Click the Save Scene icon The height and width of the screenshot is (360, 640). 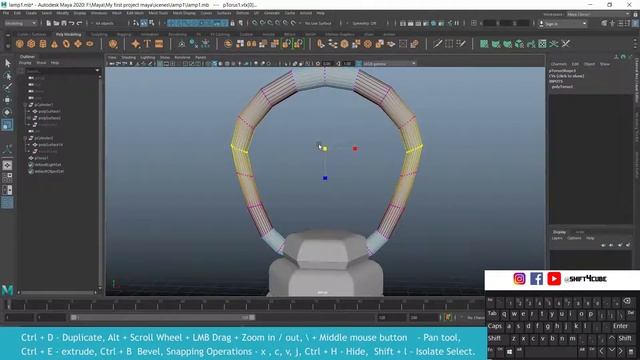tap(64, 23)
